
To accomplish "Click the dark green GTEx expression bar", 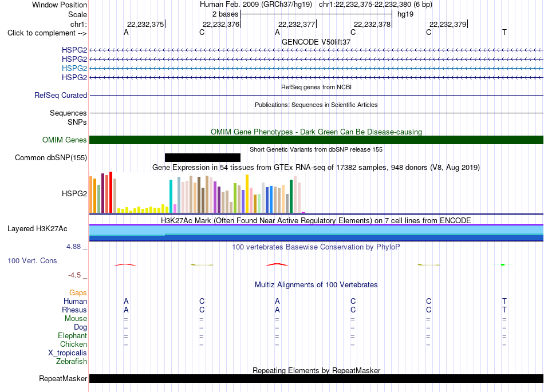I will pos(291,196).
